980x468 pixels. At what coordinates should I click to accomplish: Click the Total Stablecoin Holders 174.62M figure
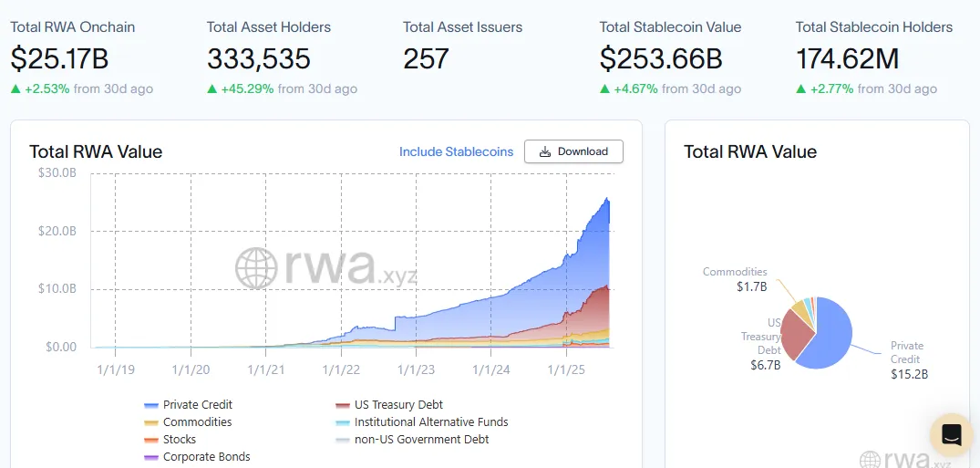[x=847, y=58]
